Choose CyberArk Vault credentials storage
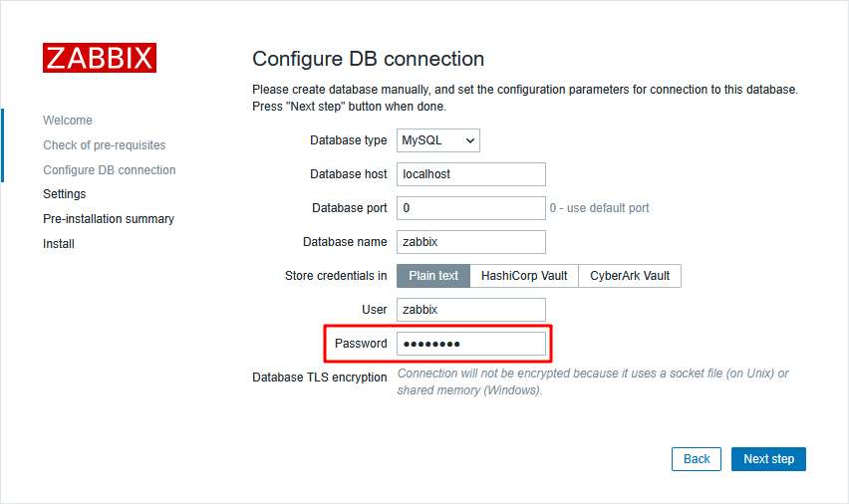The width and height of the screenshot is (849, 504). 630,276
